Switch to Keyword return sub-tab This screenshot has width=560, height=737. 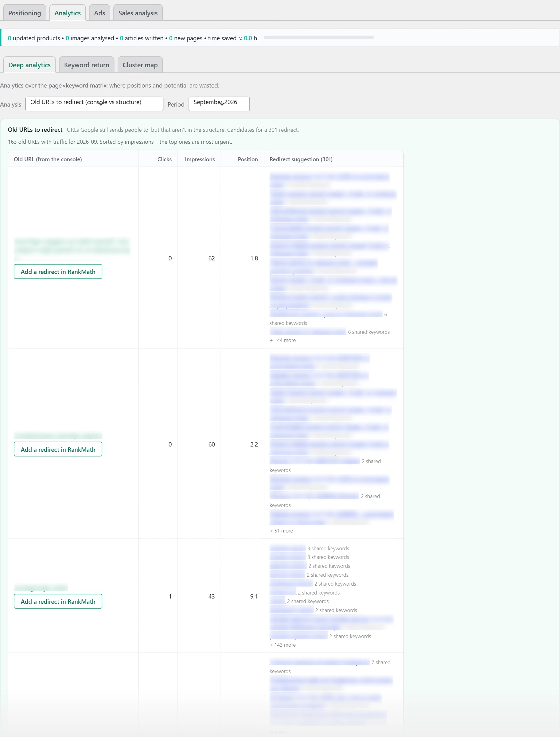pyautogui.click(x=86, y=65)
